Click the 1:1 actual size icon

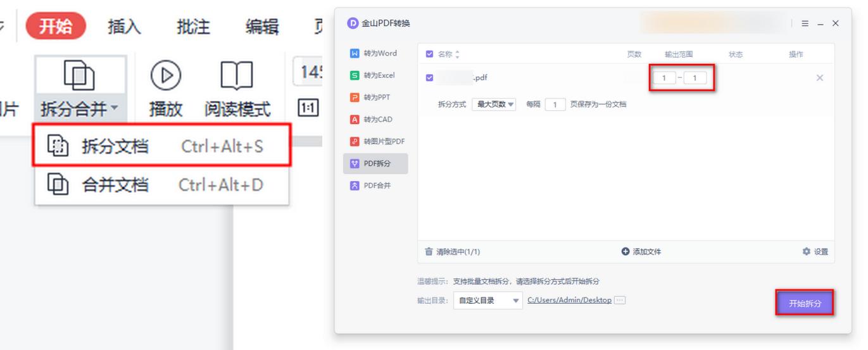pyautogui.click(x=308, y=108)
